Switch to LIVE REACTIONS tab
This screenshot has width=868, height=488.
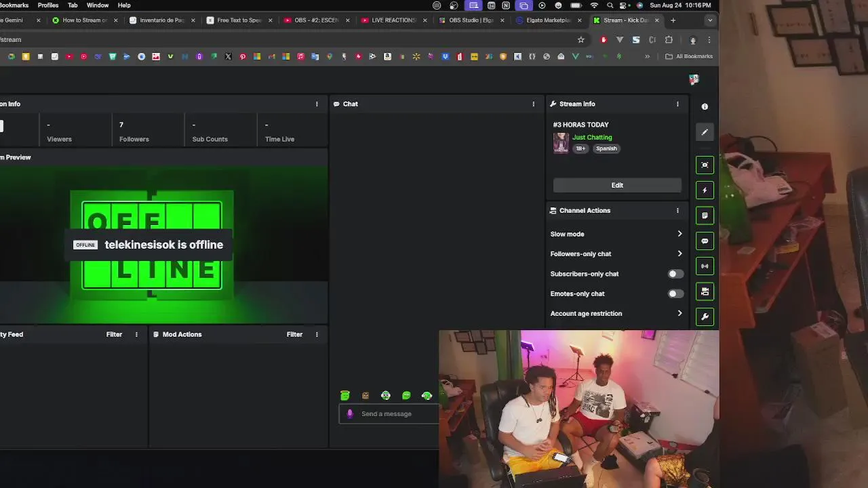[x=394, y=20]
